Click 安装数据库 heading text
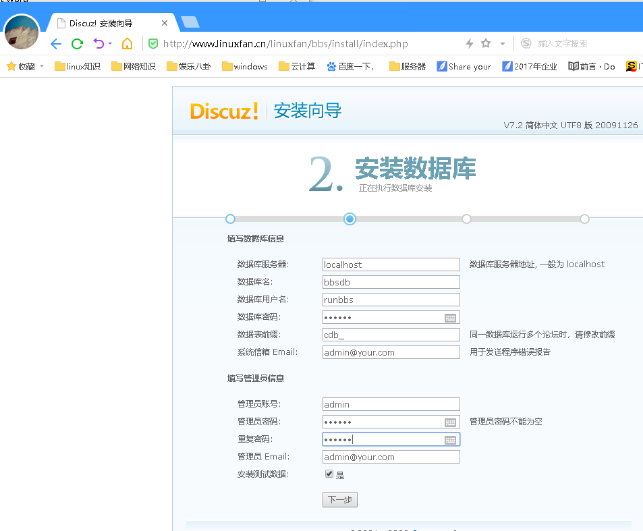Image resolution: width=643 pixels, height=531 pixels. click(415, 169)
